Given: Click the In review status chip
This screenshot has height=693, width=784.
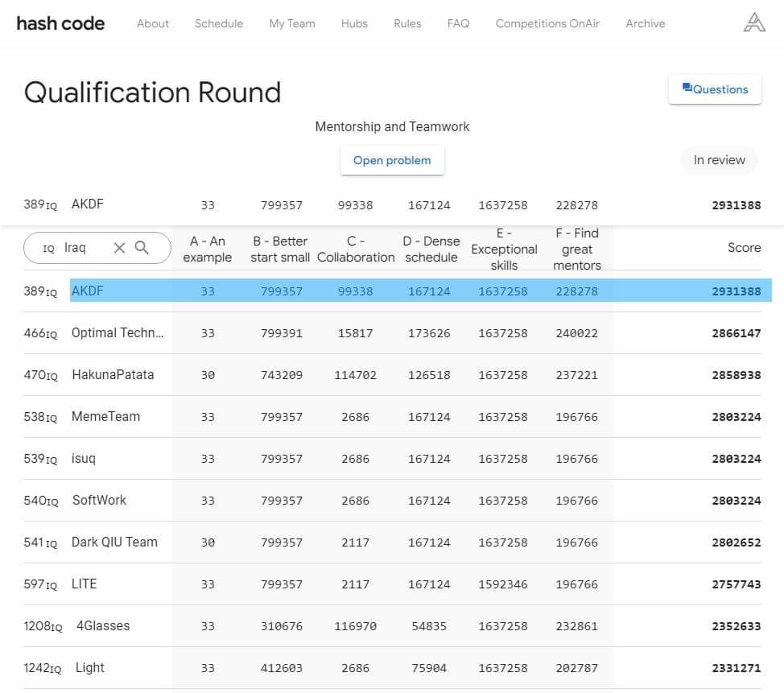Looking at the screenshot, I should coord(719,160).
